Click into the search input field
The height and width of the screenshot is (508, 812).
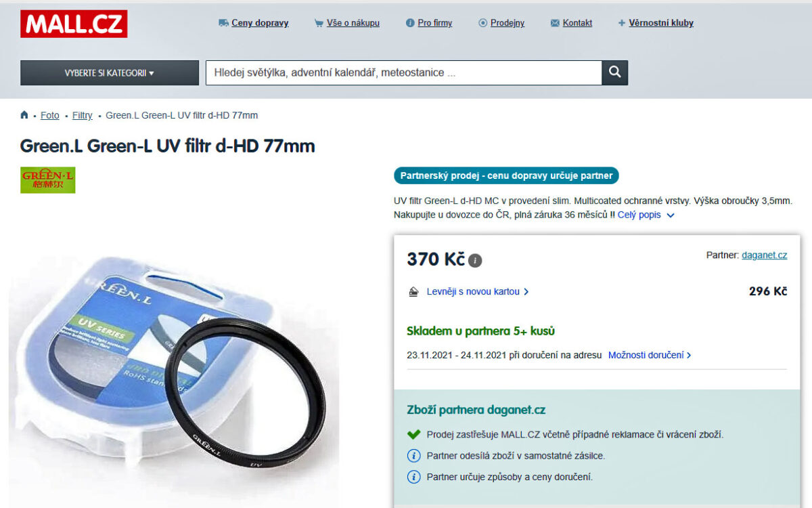tap(404, 72)
